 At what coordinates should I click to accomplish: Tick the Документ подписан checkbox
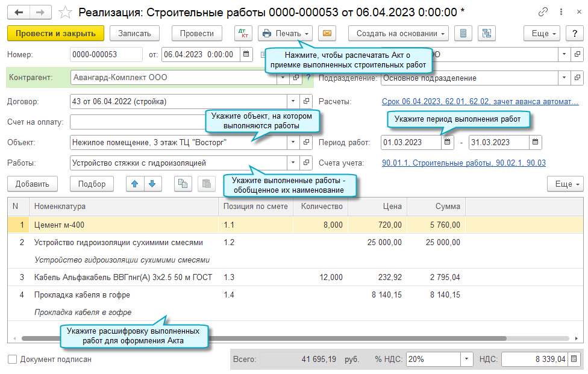click(x=13, y=360)
